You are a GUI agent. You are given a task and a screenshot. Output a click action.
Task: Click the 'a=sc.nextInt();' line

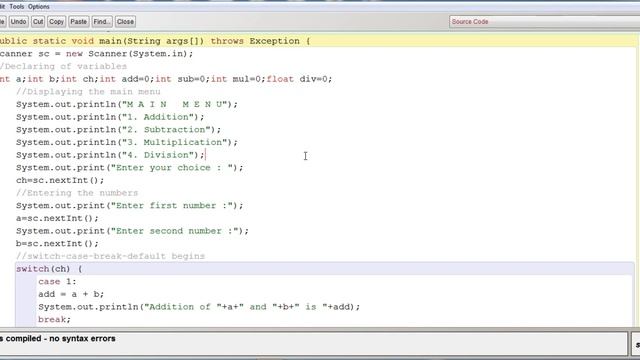pos(57,218)
